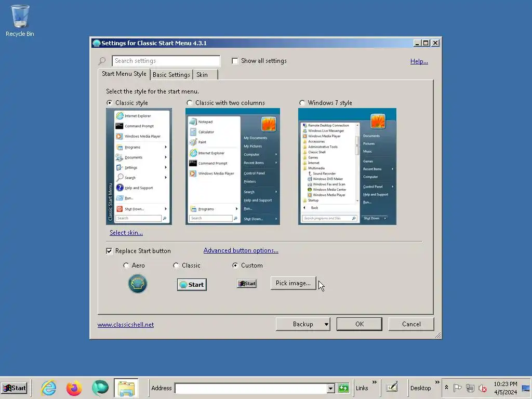Open the Select skin... link
The image size is (532, 399).
coord(126,233)
